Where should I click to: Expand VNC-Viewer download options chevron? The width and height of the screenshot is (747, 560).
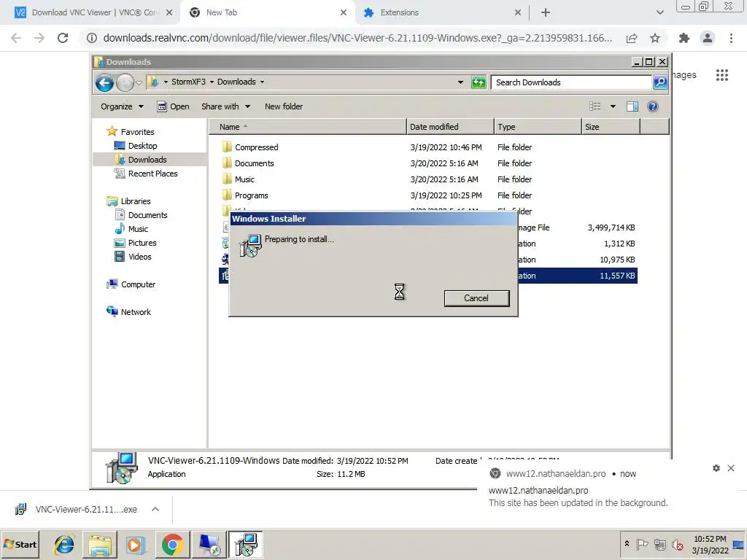[x=155, y=509]
